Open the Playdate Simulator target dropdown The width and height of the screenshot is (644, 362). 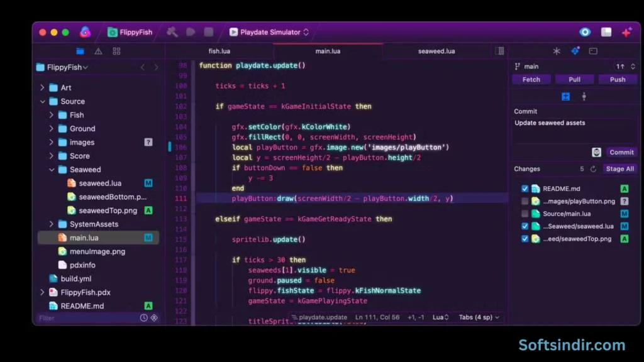269,32
